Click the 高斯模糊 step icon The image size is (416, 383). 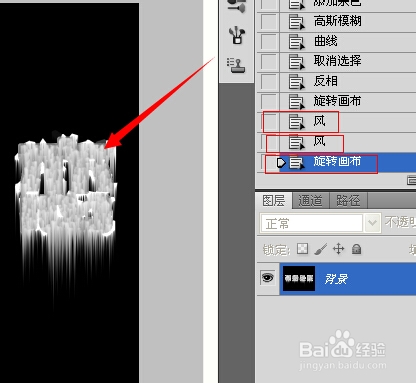[x=296, y=22]
